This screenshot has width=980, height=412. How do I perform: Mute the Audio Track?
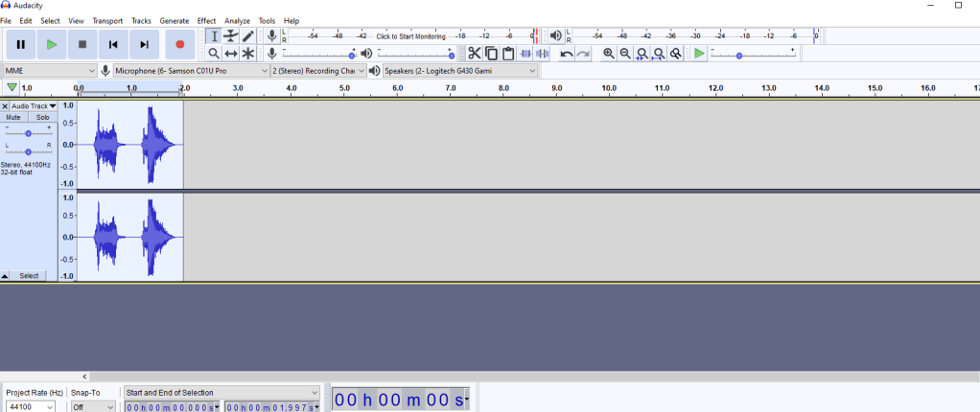[x=14, y=117]
